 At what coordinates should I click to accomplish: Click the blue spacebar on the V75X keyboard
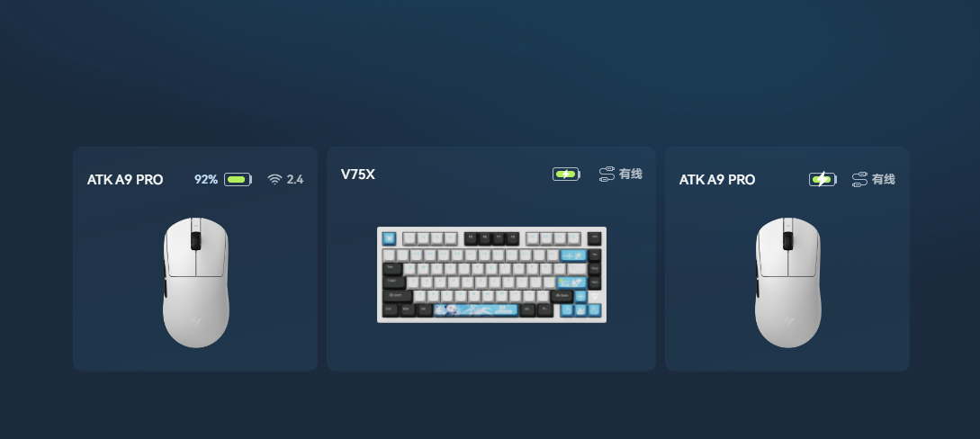[x=476, y=309]
